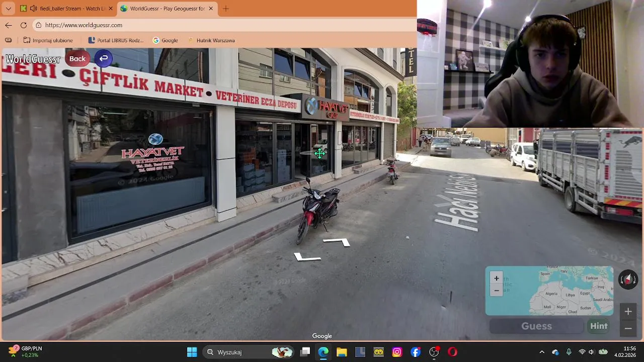Close the WorldGuessr tab
Viewport: 644px width, 362px height.
(211, 9)
